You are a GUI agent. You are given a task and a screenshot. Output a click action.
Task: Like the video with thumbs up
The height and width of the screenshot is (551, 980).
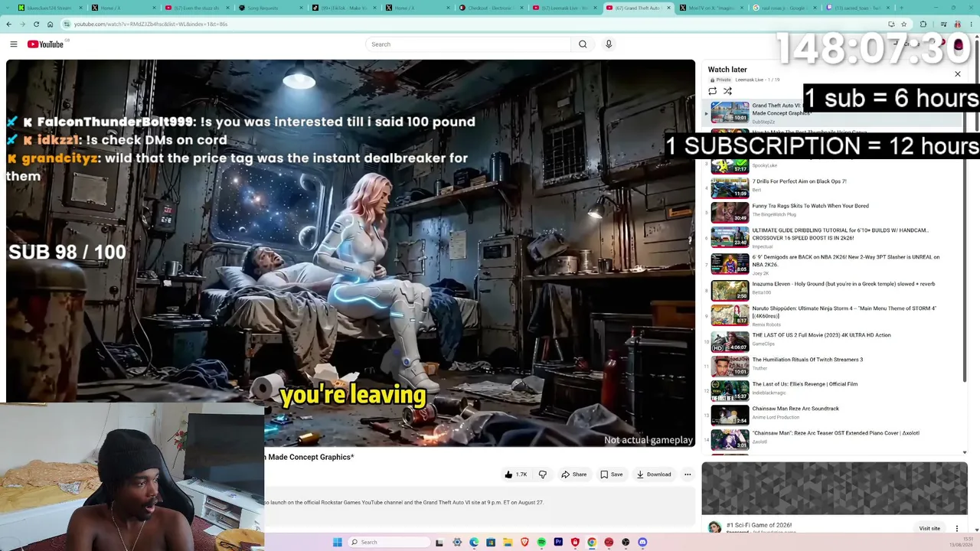(515, 474)
